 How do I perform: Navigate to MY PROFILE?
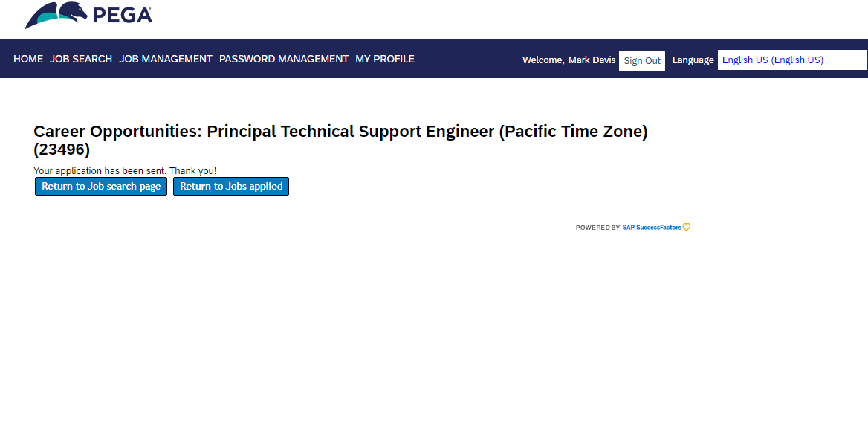point(385,59)
